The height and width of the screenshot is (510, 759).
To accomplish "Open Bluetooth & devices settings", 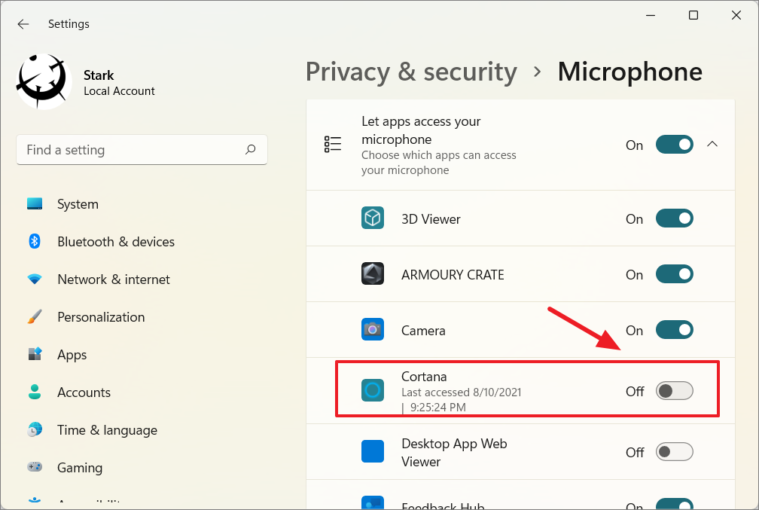I will (116, 241).
